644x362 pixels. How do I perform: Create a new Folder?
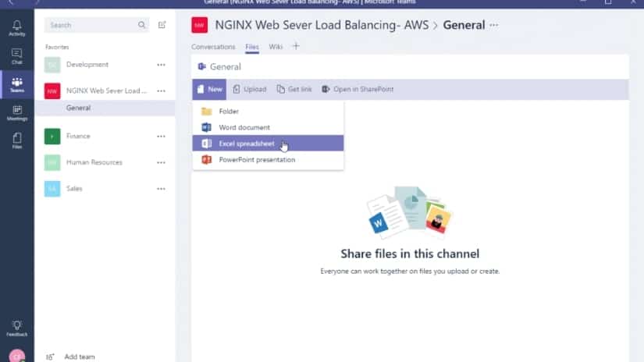click(268, 112)
